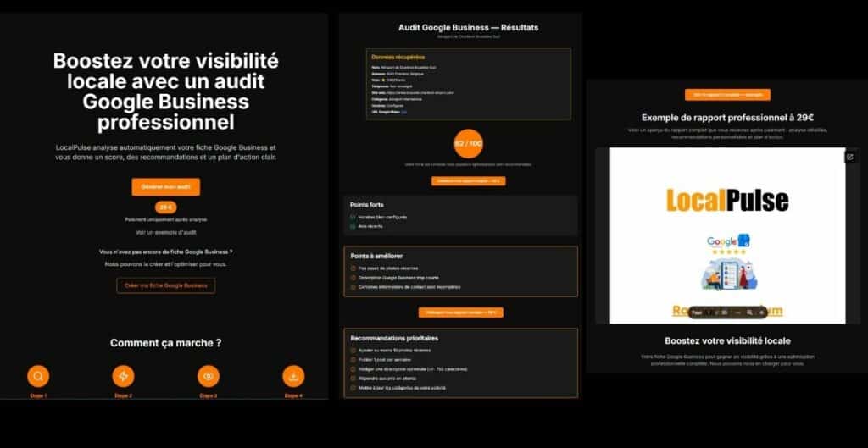This screenshot has width=868, height=448.
Task: Open the PDF preview in a new window
Action: click(849, 157)
